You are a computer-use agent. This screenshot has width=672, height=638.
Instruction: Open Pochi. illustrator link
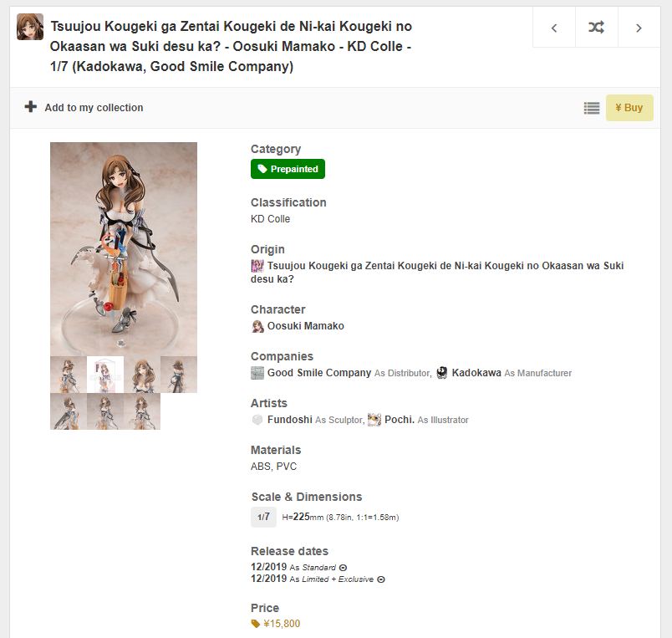(399, 420)
